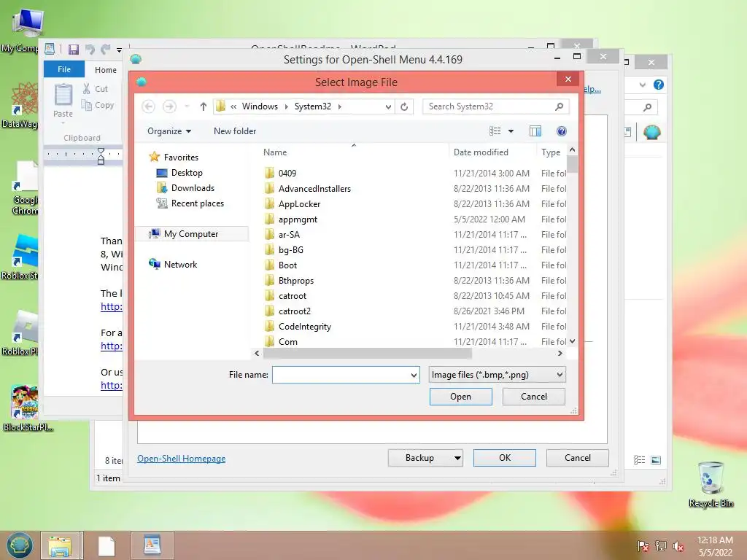Sort by Date modified column header
This screenshot has height=560, width=747.
[481, 152]
